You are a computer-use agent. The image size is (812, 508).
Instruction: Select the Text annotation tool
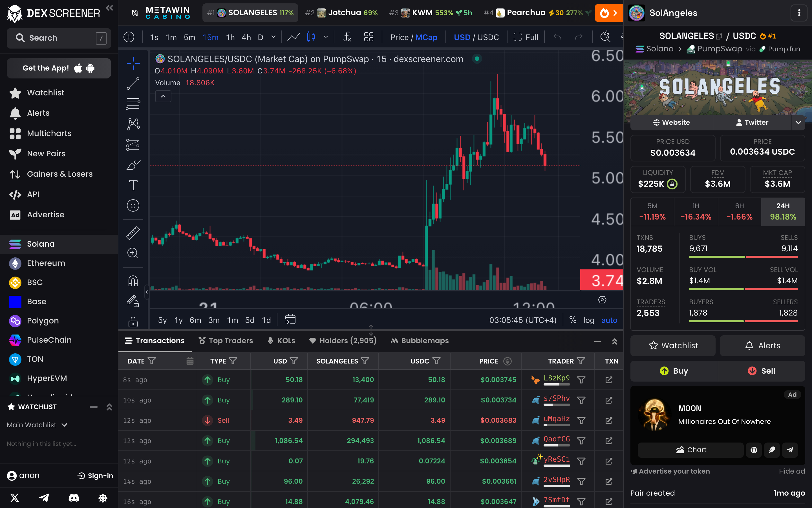click(133, 185)
